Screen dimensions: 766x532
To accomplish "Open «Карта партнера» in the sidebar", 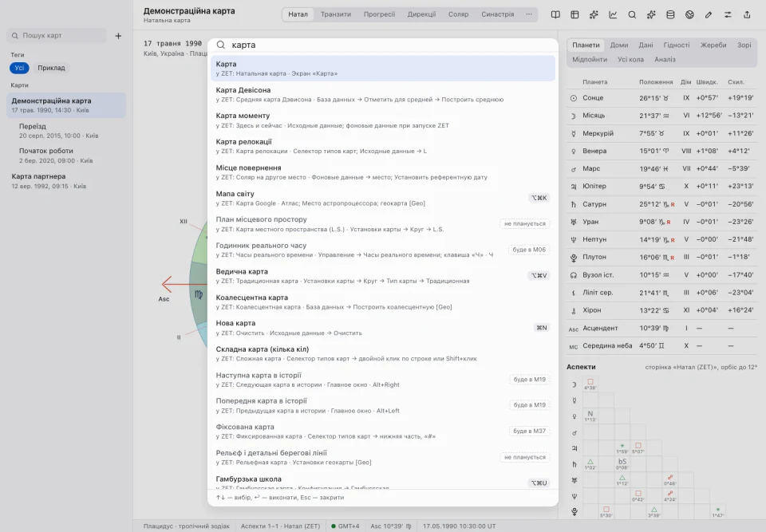I will click(x=66, y=181).
